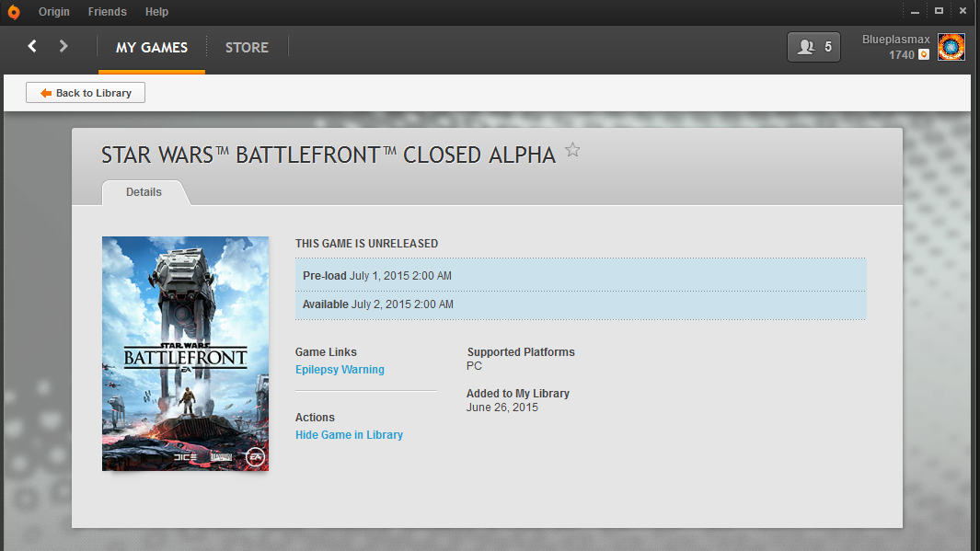Open the friends list button showing 5
Image resolution: width=980 pixels, height=551 pixels.
click(813, 47)
